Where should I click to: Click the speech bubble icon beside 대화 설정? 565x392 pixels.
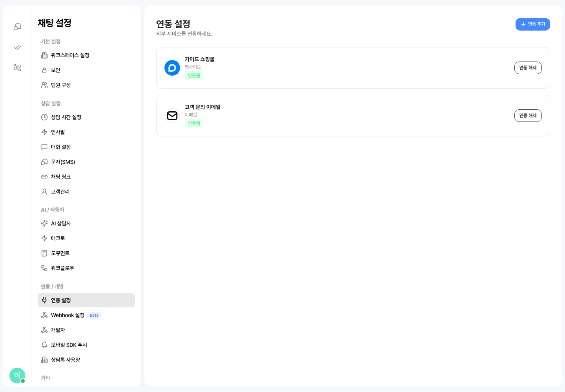tap(44, 147)
